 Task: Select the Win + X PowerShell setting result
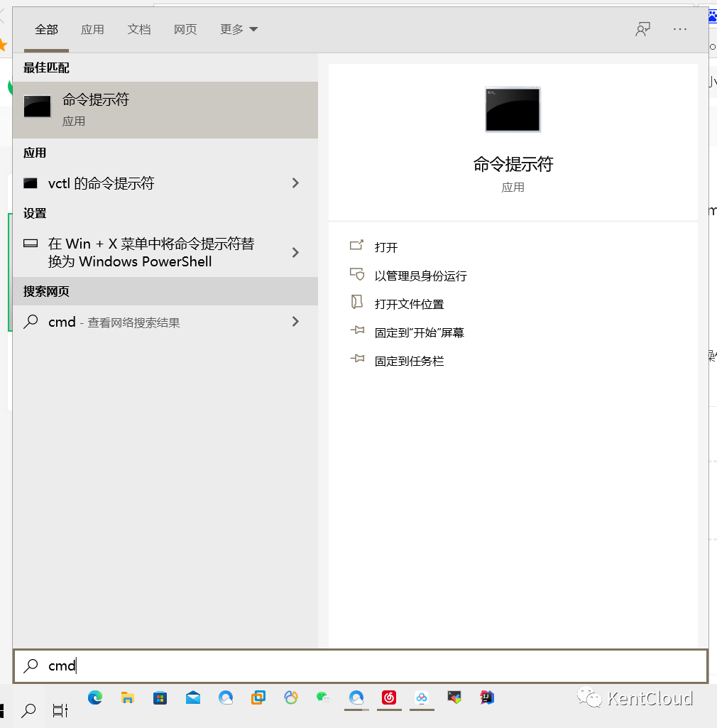(x=165, y=253)
